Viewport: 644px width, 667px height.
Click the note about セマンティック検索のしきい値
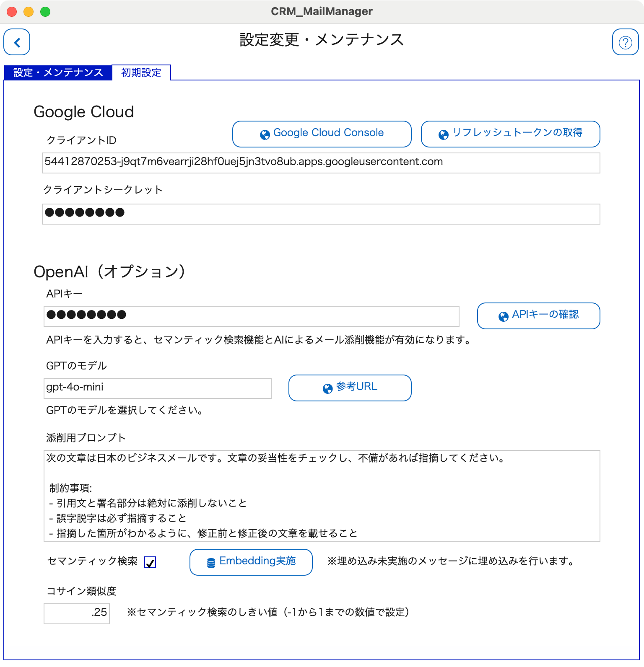pyautogui.click(x=268, y=612)
